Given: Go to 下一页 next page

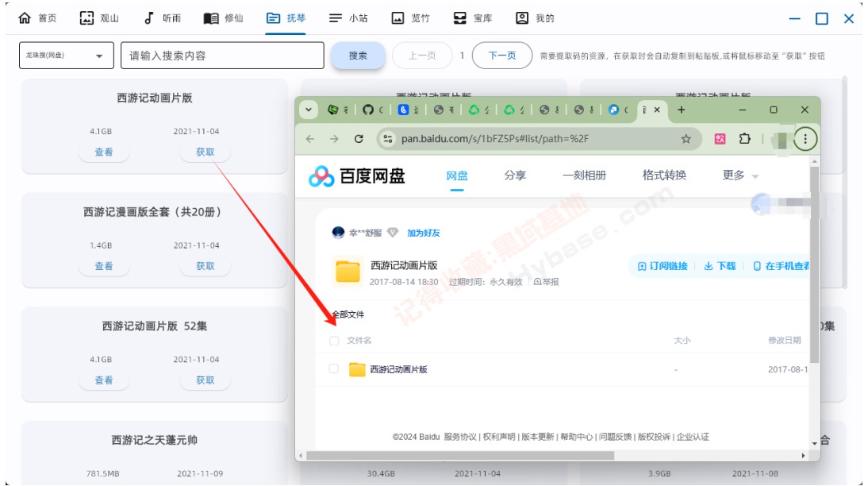Looking at the screenshot, I should tap(502, 56).
